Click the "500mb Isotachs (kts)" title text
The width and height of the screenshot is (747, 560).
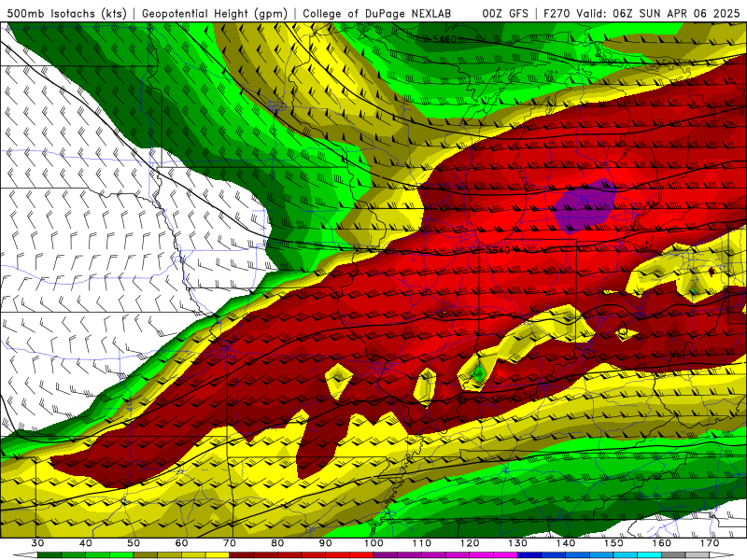pos(66,13)
